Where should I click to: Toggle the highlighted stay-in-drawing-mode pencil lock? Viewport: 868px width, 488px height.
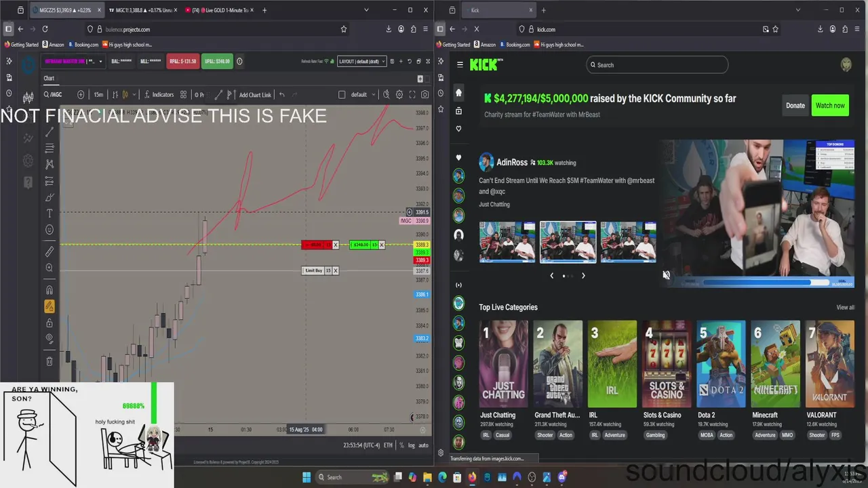pos(50,306)
